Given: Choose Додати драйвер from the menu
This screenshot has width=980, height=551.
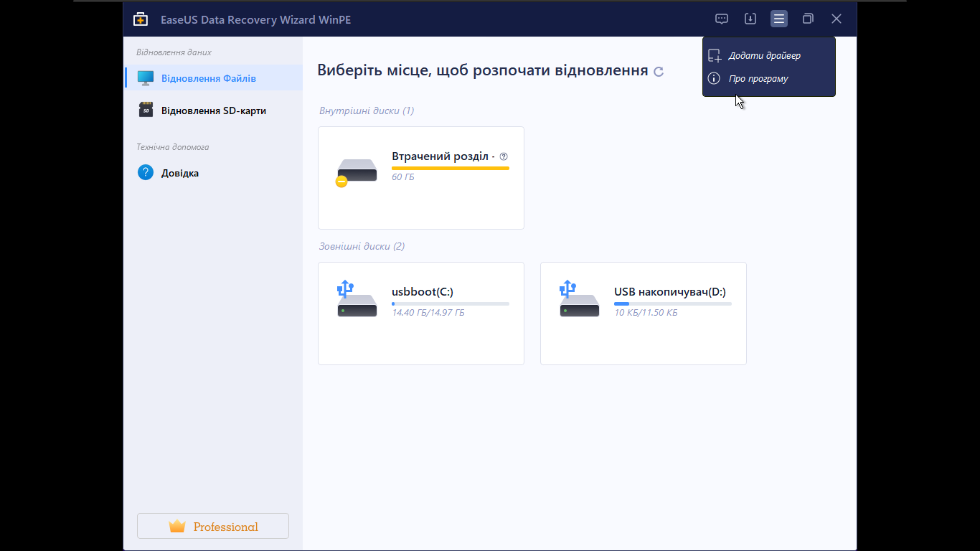Looking at the screenshot, I should [x=768, y=55].
